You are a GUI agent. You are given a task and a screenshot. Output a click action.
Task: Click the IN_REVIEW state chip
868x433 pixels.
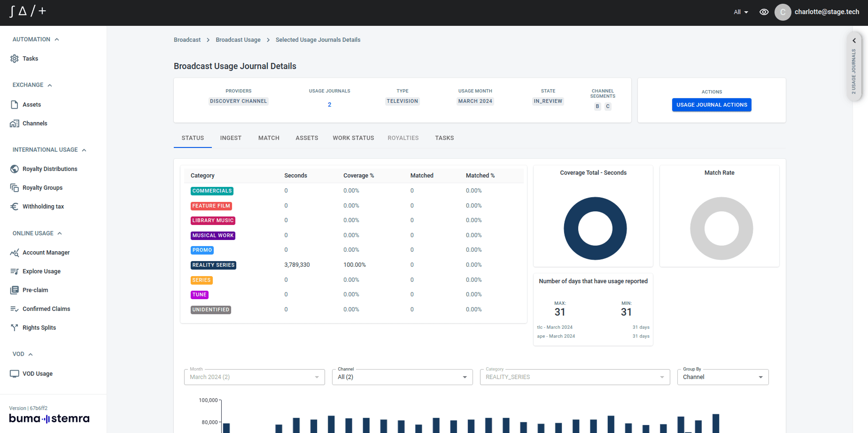[x=548, y=101]
